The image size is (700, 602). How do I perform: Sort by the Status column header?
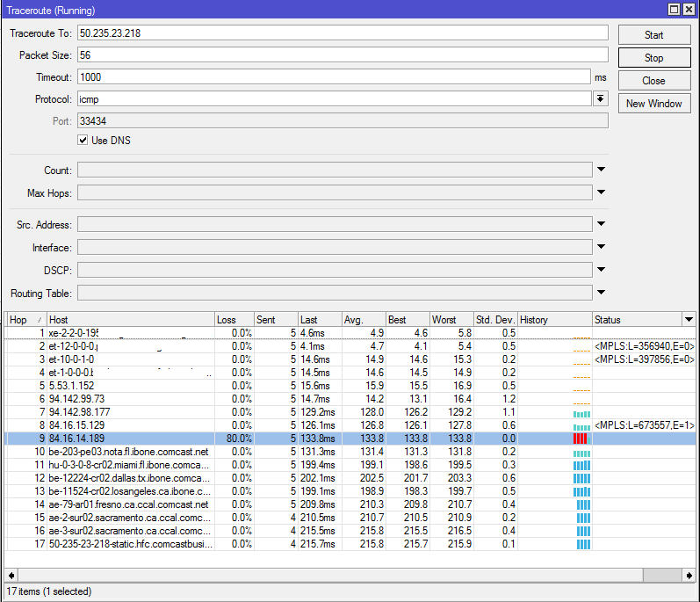tap(637, 320)
